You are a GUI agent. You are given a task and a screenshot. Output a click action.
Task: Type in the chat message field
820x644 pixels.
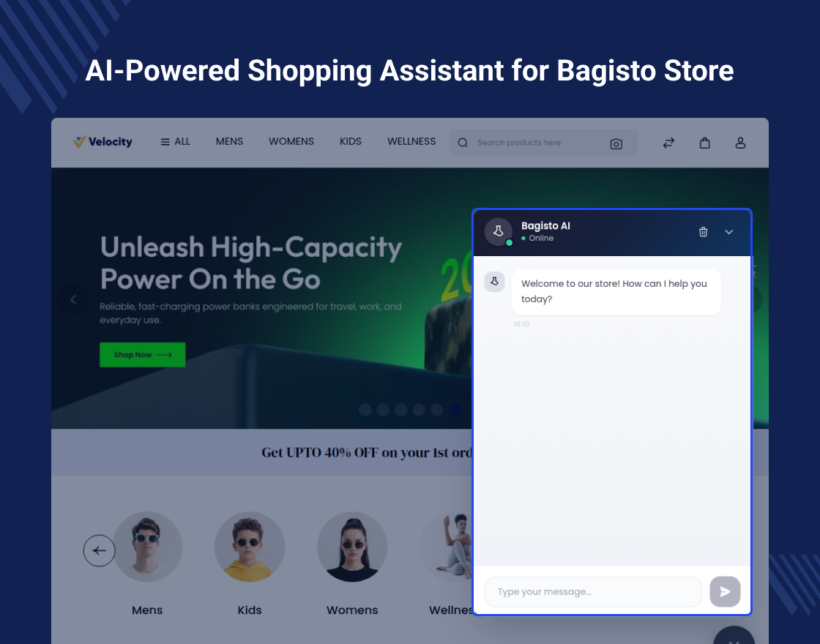click(x=592, y=592)
